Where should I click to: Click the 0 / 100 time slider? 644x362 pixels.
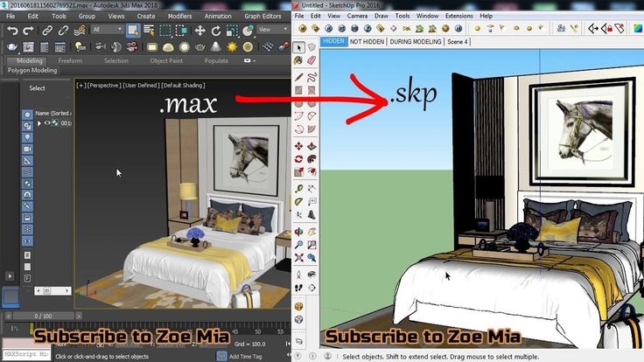coord(43,316)
